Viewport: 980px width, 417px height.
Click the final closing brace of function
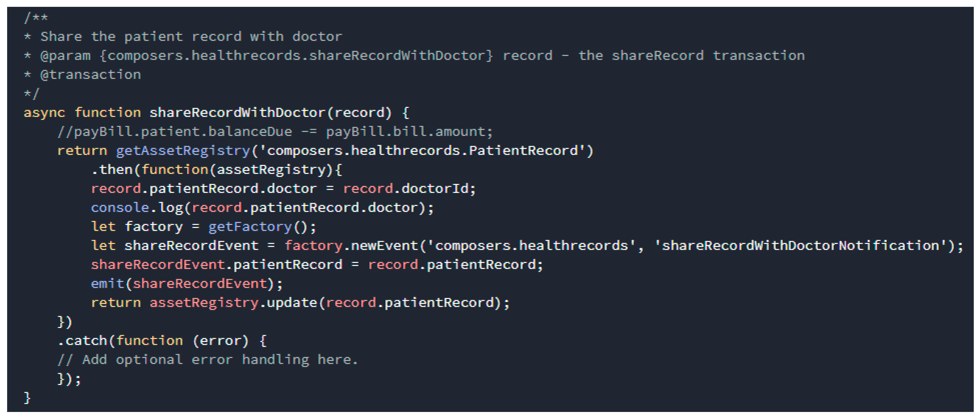pos(27,398)
